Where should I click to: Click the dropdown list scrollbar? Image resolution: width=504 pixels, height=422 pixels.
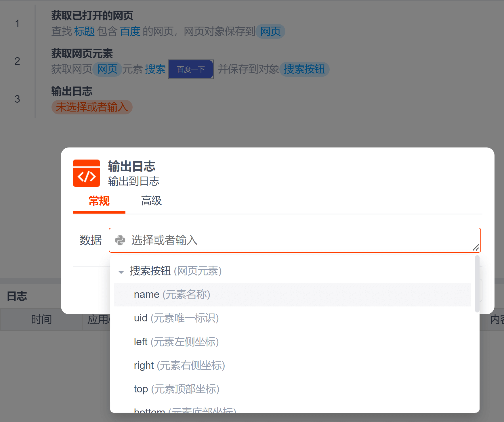pyautogui.click(x=477, y=284)
